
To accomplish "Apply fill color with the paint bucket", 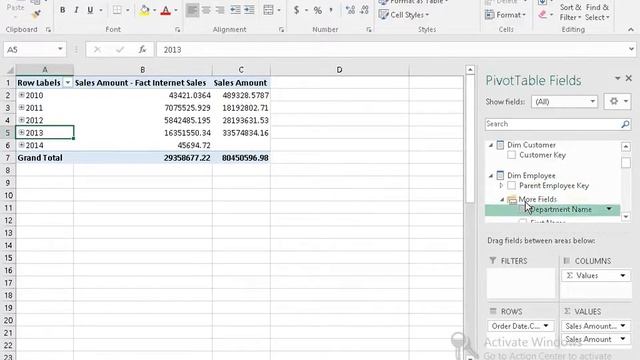I will pos(144,10).
